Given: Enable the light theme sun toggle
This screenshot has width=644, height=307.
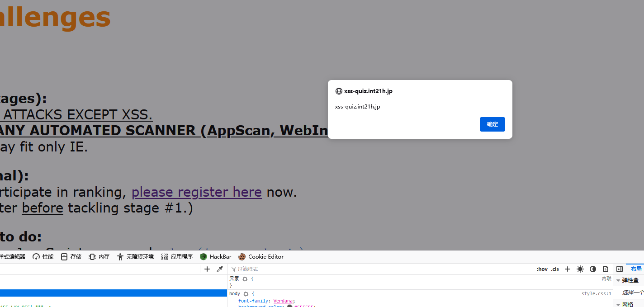Looking at the screenshot, I should tap(580, 269).
